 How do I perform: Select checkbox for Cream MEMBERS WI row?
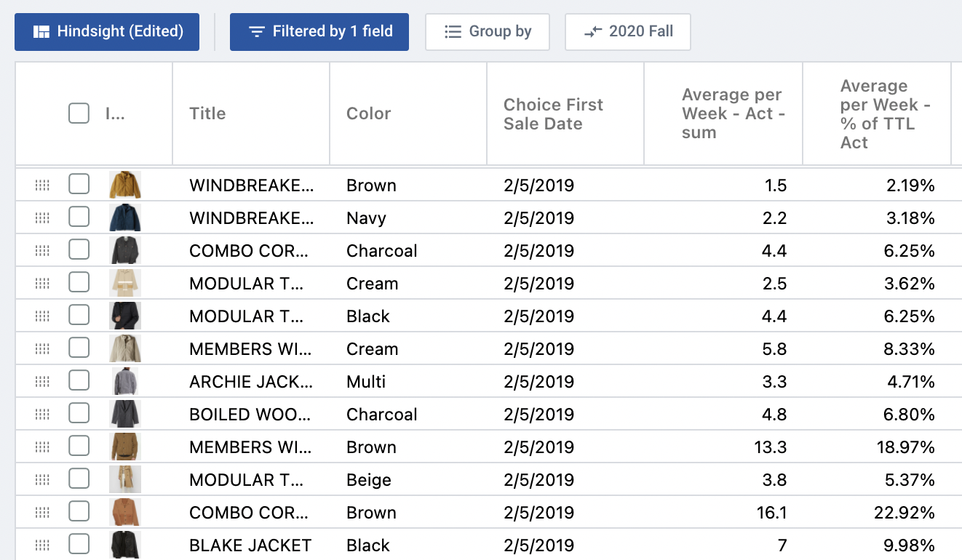79,348
